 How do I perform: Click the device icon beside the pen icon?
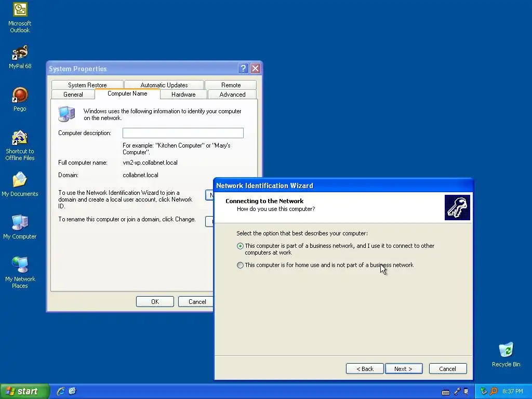(466, 392)
